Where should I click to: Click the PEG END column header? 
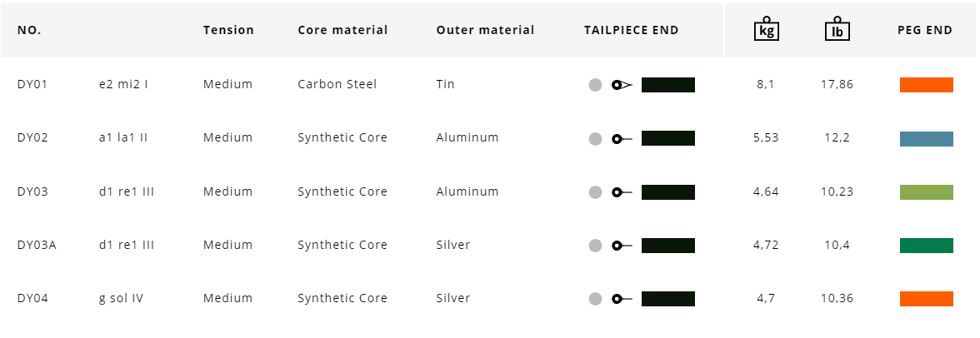pos(924,30)
